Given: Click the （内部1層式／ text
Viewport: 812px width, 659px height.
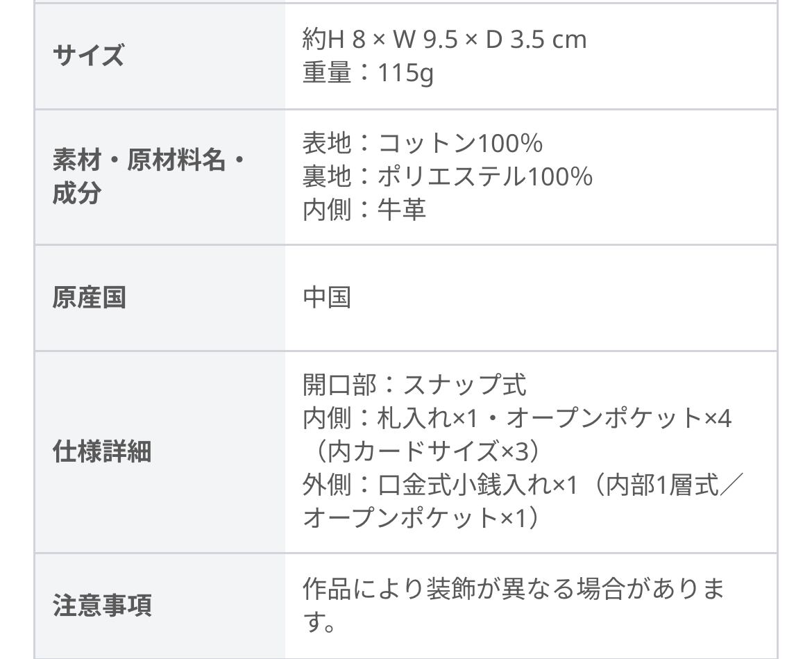Looking at the screenshot, I should click(668, 485).
